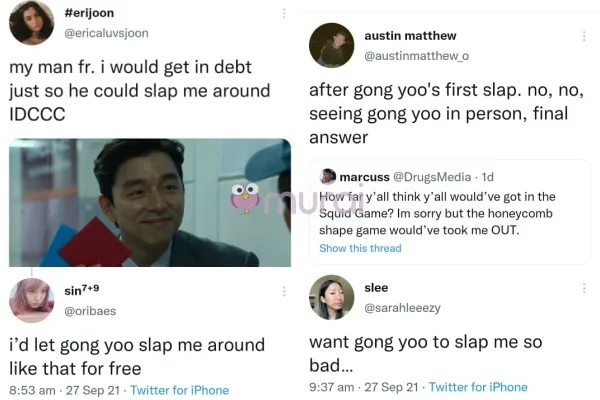This screenshot has width=600, height=400.
Task: Open the @ericaluvsjoon handle
Action: pyautogui.click(x=106, y=33)
